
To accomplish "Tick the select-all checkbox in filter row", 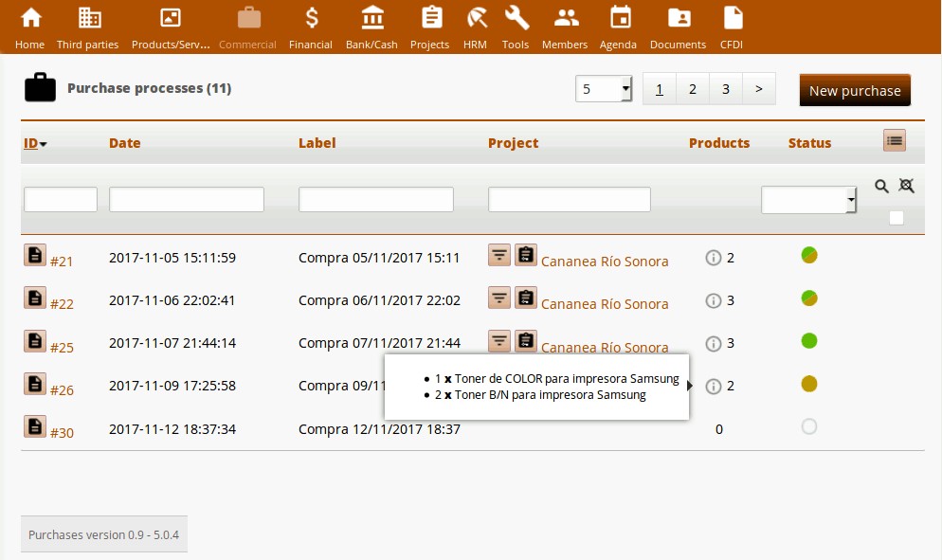I will click(x=896, y=218).
